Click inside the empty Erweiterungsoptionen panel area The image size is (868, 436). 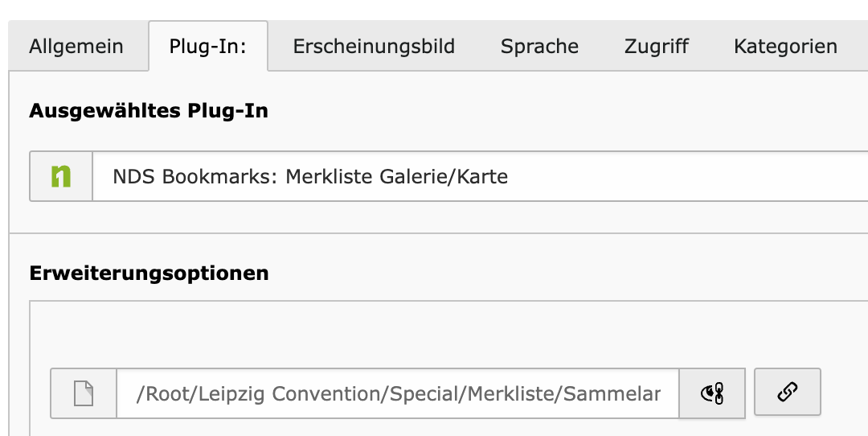click(448, 335)
